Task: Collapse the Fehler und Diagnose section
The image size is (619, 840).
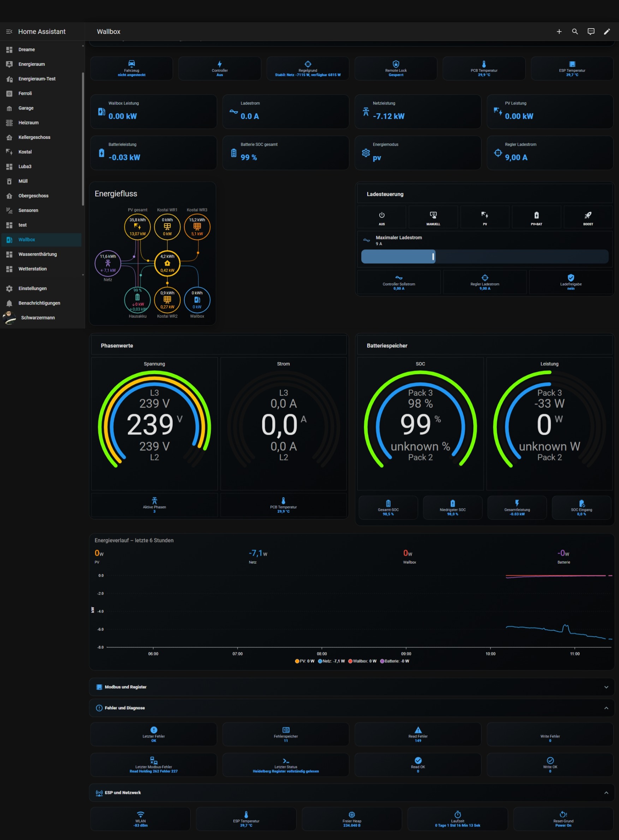Action: (x=606, y=708)
